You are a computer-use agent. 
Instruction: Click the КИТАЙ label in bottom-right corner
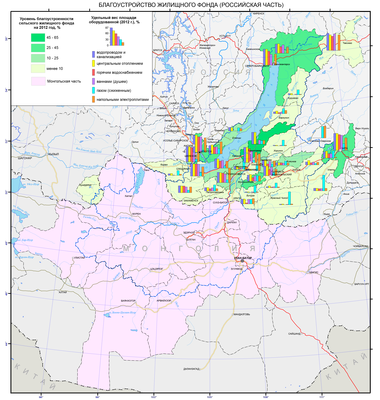click(347, 368)
